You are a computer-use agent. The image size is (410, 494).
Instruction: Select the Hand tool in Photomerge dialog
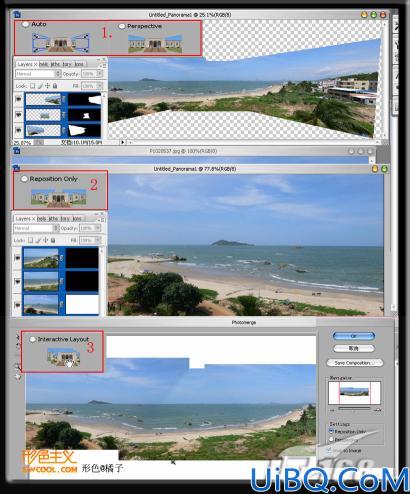17,377
